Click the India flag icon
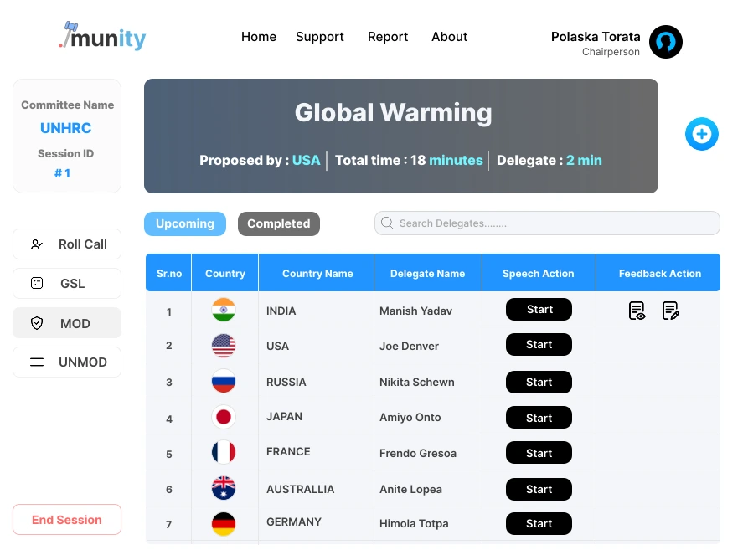Viewport: 743px width, 560px height. (224, 311)
